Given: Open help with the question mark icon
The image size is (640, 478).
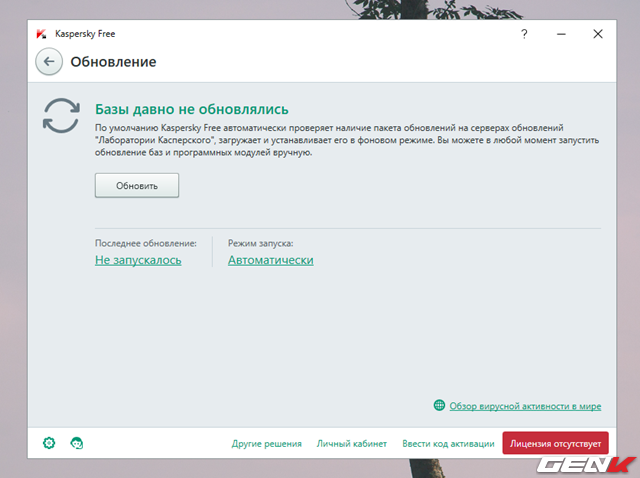Looking at the screenshot, I should pyautogui.click(x=524, y=33).
